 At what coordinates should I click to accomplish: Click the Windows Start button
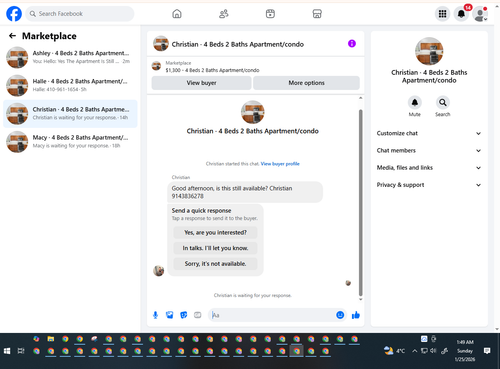click(7, 351)
